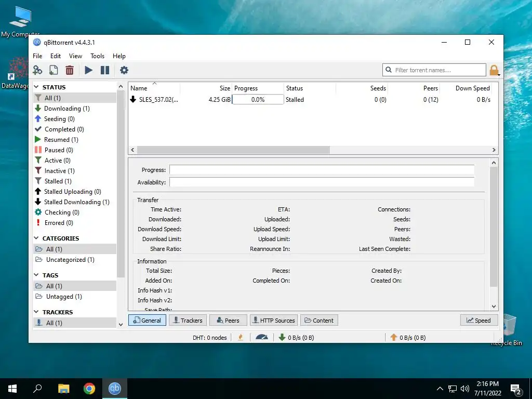Open Options via the gear icon
Image resolution: width=532 pixels, height=399 pixels.
pyautogui.click(x=124, y=70)
